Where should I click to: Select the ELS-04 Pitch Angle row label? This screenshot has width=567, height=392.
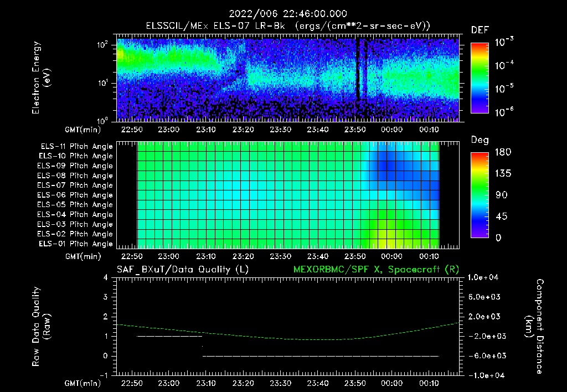point(75,214)
